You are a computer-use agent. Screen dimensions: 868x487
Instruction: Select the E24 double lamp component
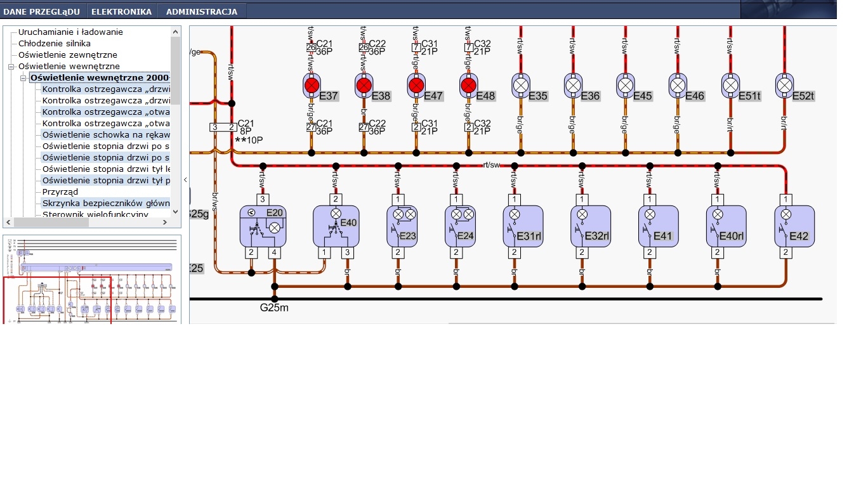pyautogui.click(x=460, y=226)
